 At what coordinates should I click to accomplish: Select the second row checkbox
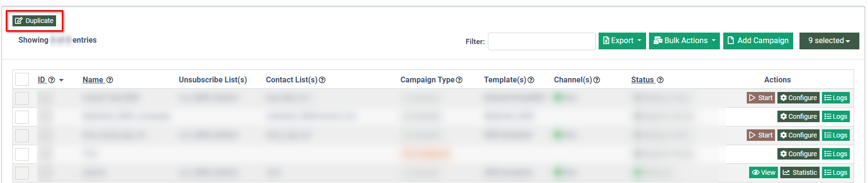[22, 117]
